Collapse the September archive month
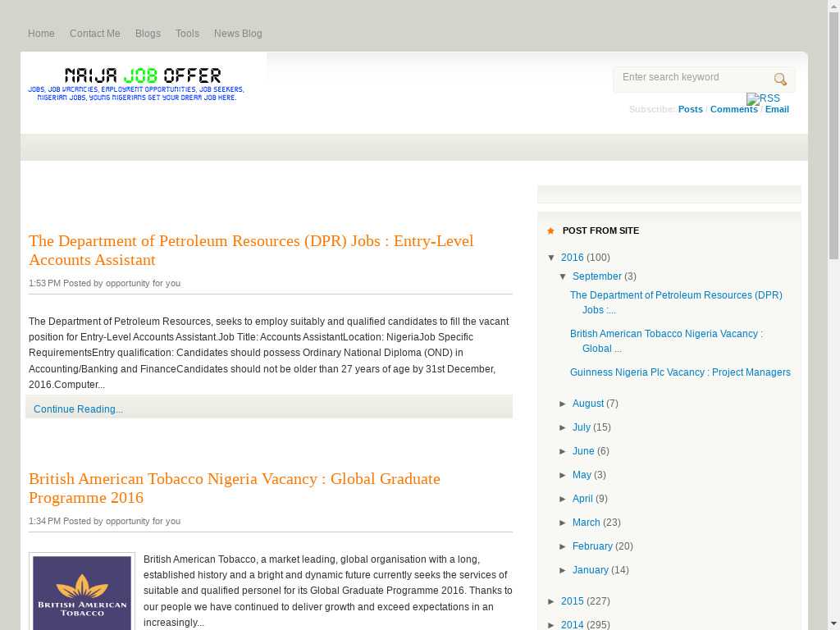 coord(563,276)
